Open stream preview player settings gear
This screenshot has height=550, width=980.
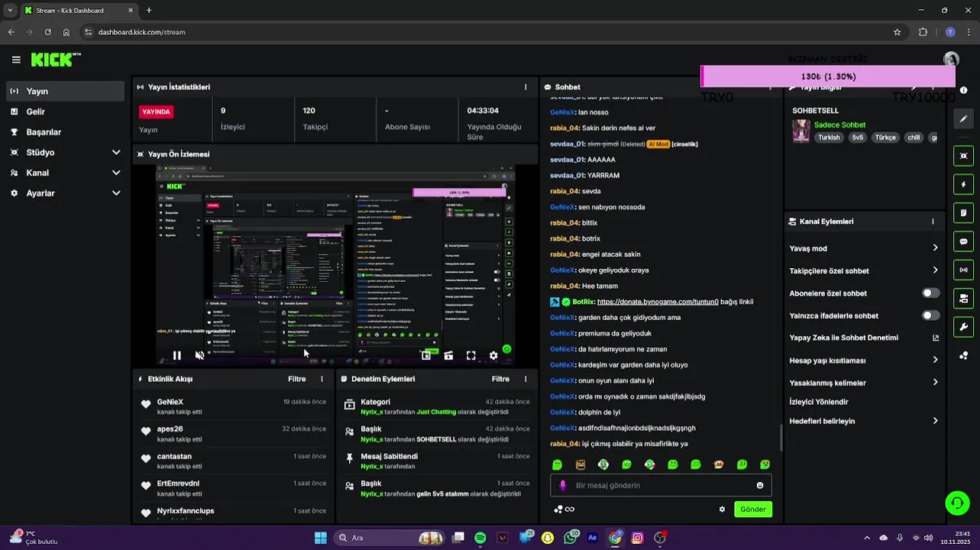click(x=493, y=355)
